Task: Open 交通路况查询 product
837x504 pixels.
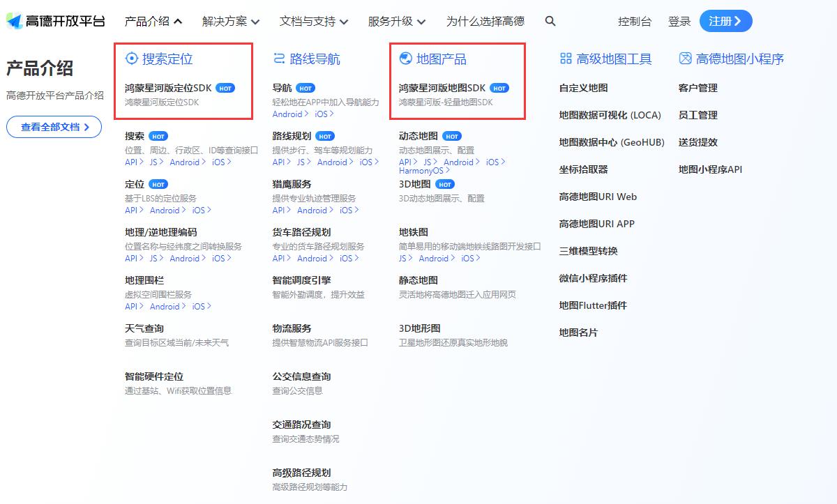Action: click(x=301, y=425)
